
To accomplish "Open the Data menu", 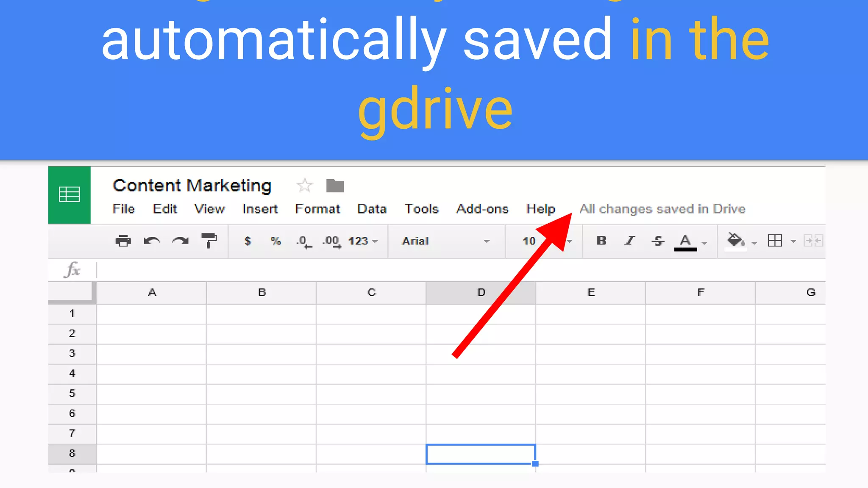I will point(372,209).
